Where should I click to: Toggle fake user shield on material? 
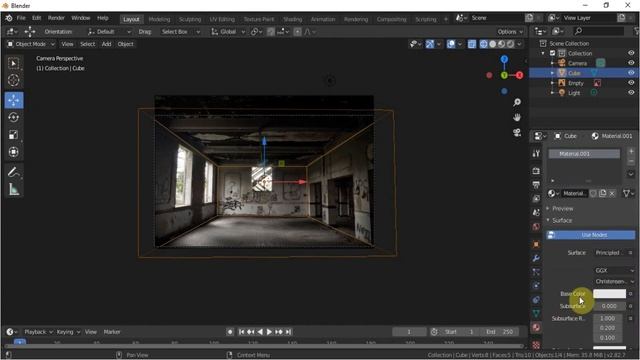(593, 193)
